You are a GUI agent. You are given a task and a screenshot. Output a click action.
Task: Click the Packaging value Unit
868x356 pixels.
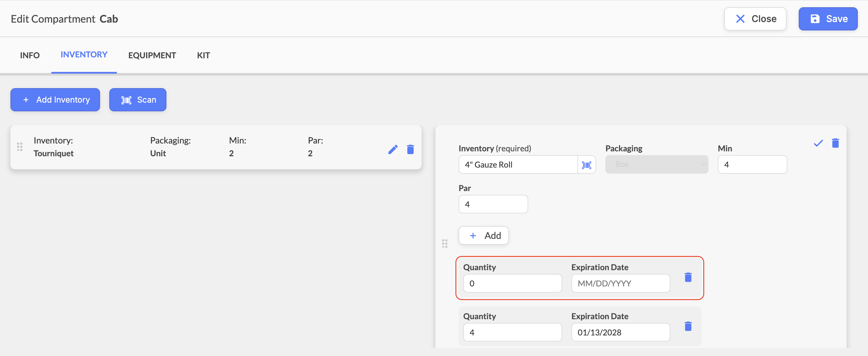158,154
